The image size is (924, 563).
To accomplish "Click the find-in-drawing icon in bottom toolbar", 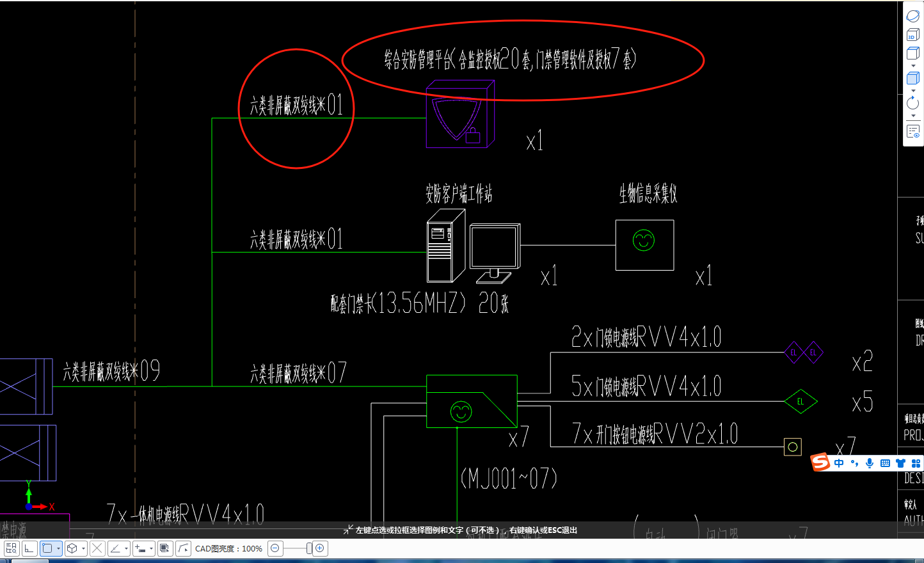I will (12, 548).
